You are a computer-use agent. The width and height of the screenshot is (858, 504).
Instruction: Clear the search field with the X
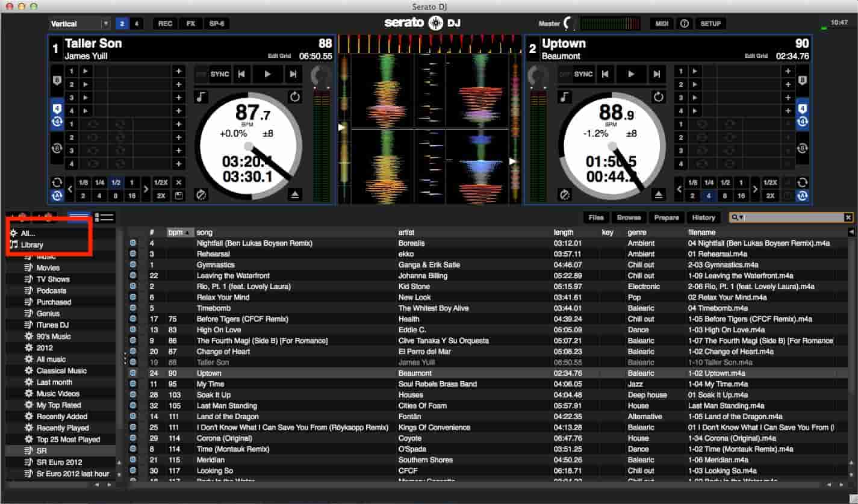[x=848, y=217]
